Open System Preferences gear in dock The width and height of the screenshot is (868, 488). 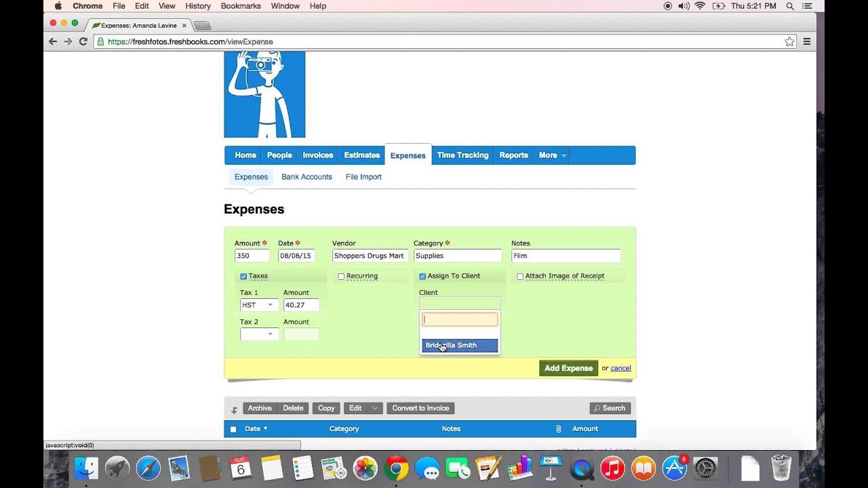pyautogui.click(x=705, y=468)
